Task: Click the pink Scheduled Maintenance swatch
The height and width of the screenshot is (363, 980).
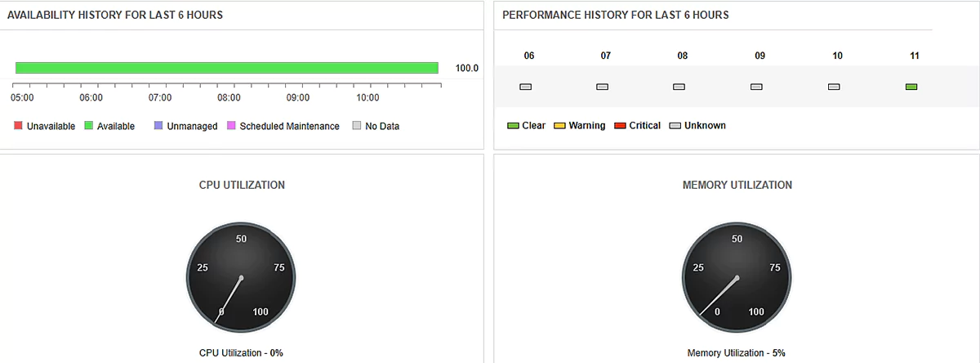Action: click(x=231, y=126)
